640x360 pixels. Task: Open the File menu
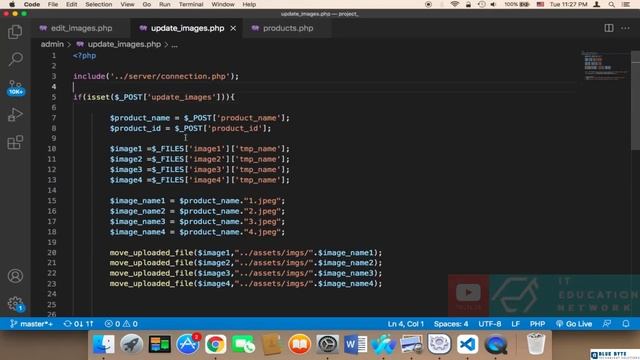pos(53,4)
